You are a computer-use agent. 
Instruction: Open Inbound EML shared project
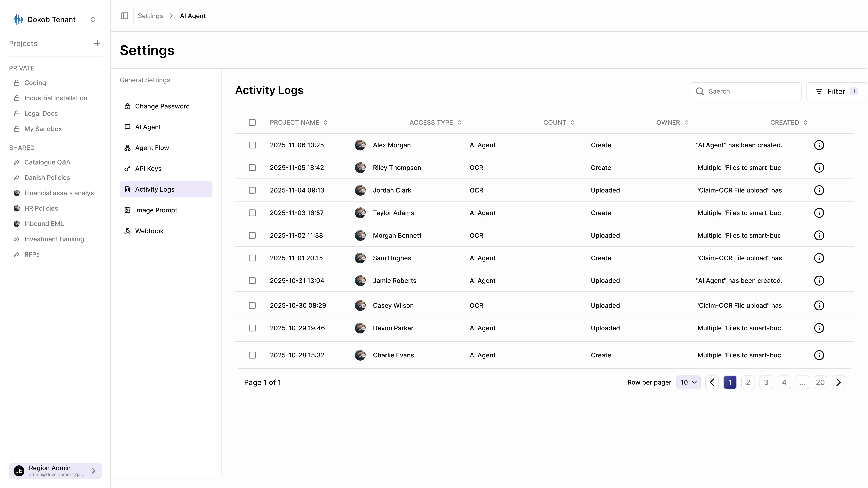[x=39, y=224]
